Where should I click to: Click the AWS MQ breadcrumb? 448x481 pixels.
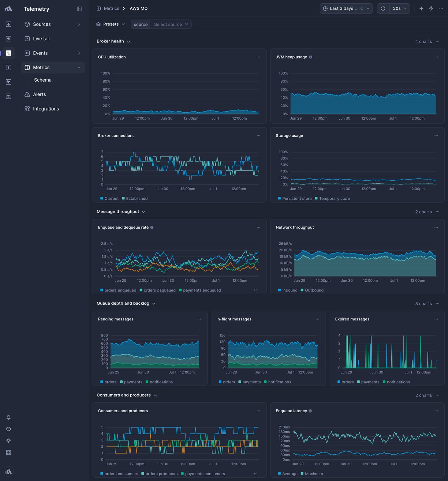pos(139,8)
